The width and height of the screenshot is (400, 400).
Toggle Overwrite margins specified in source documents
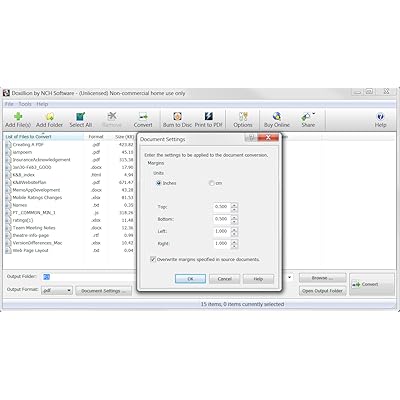153,259
